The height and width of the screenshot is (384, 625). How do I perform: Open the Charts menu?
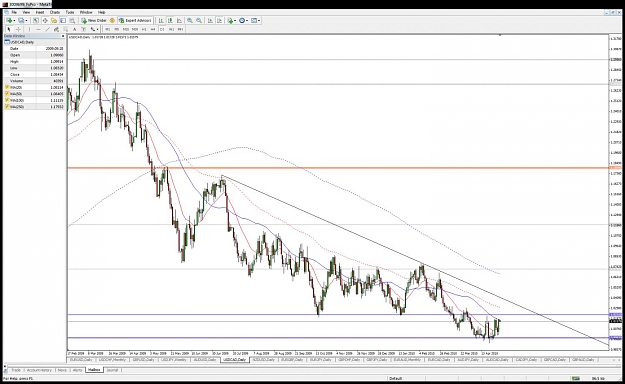(55, 12)
